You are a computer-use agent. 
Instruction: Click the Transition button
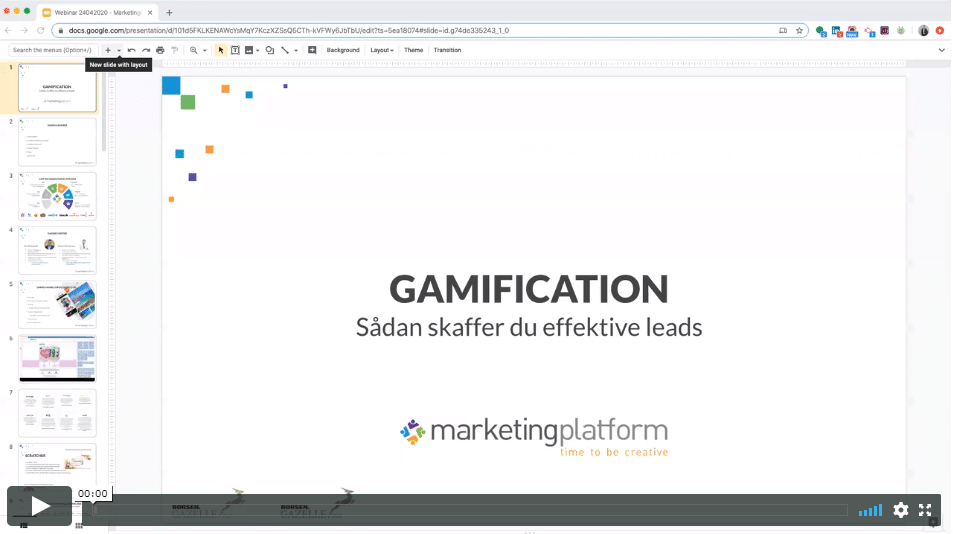pyautogui.click(x=447, y=50)
